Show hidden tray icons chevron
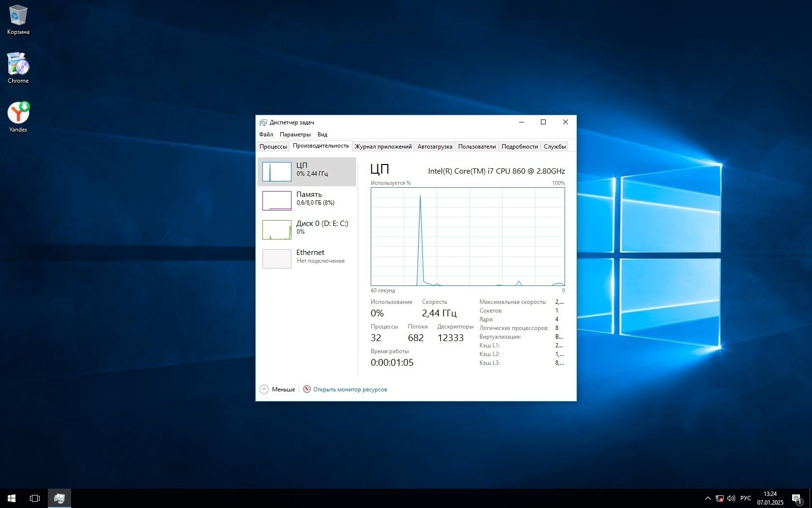 (708, 498)
